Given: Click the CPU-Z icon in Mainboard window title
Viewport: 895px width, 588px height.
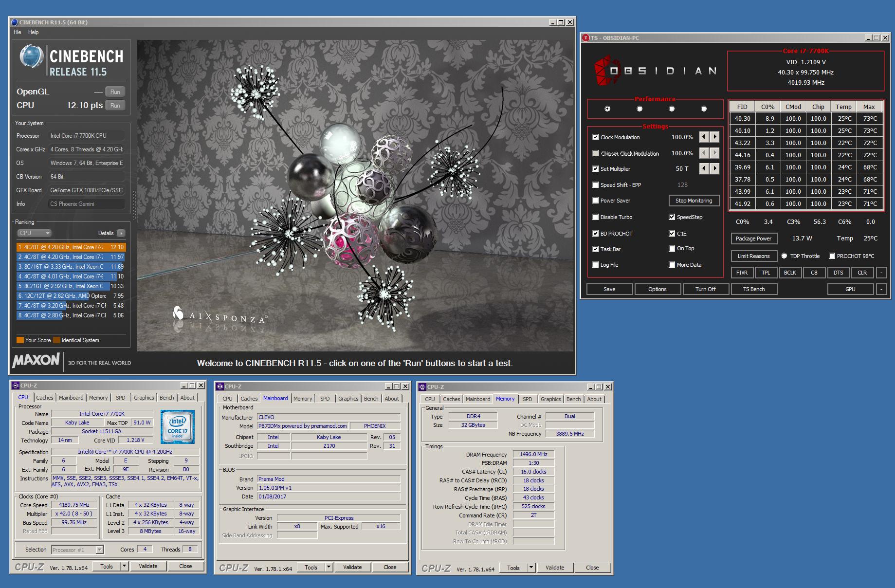Looking at the screenshot, I should click(220, 386).
